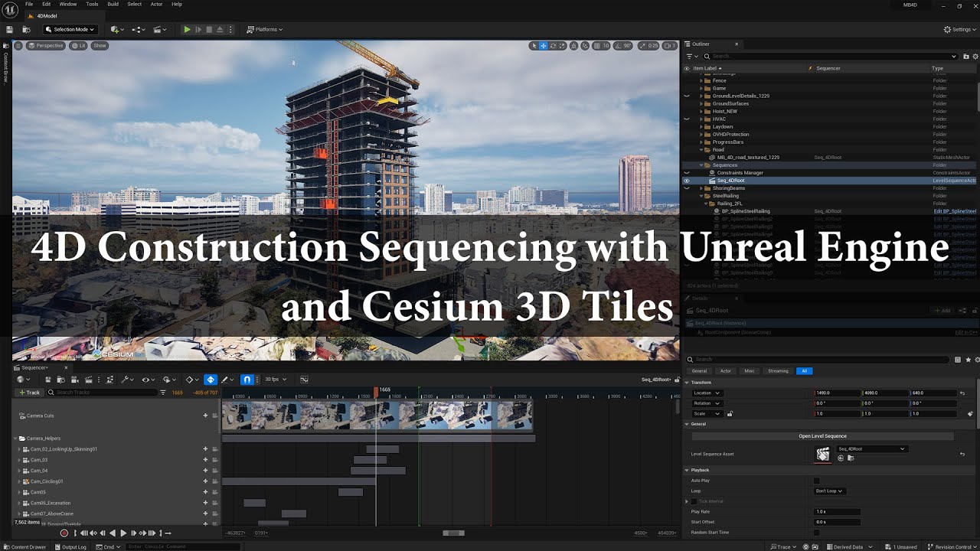Open the Build menu
Screen dimensions: 980x551
pos(113,4)
